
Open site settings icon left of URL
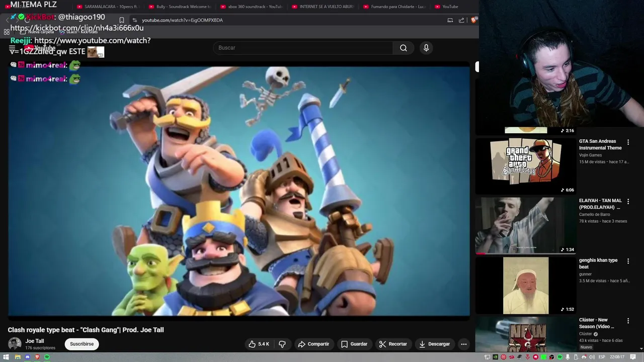(134, 20)
